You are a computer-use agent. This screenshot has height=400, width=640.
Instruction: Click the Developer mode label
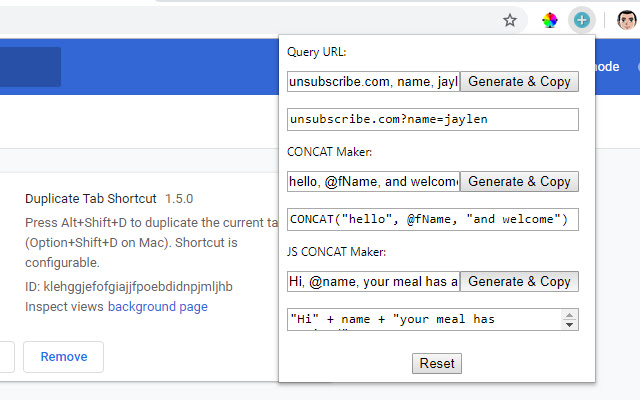point(607,67)
